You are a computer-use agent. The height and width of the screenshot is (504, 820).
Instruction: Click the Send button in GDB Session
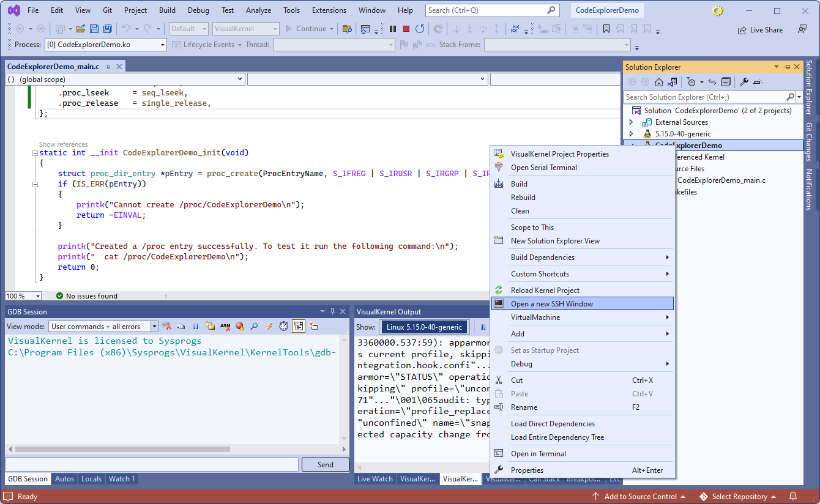(326, 465)
